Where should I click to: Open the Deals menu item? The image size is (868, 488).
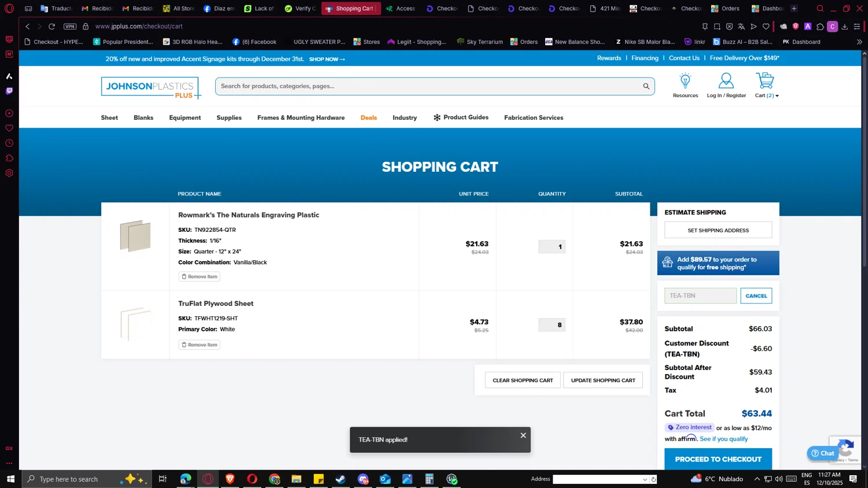coord(369,118)
